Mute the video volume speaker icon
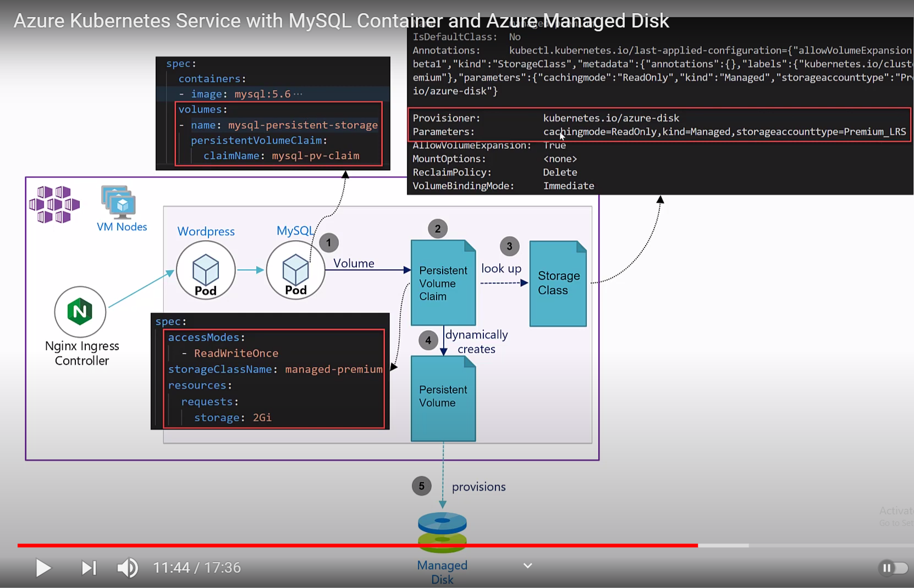This screenshot has width=914, height=588. pyautogui.click(x=128, y=568)
